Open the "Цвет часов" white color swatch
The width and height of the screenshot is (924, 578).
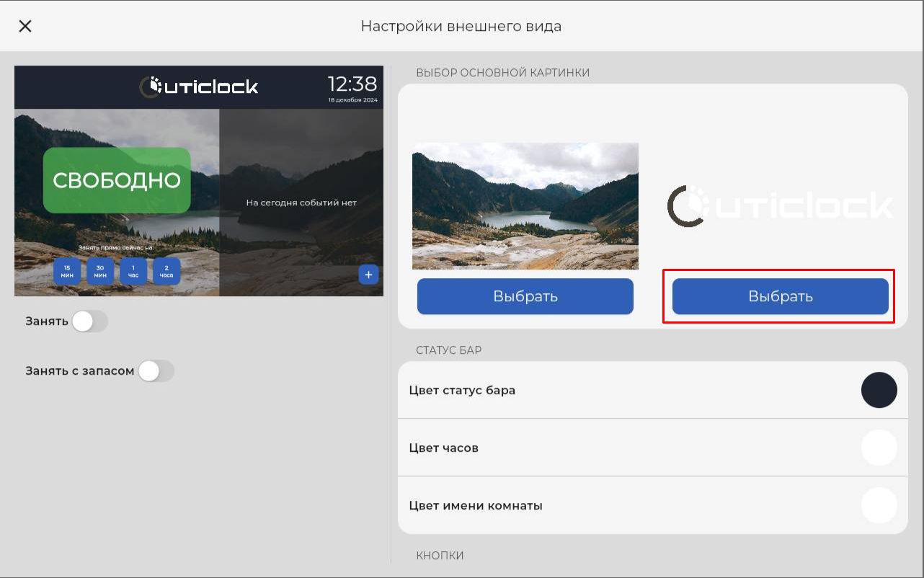[879, 448]
